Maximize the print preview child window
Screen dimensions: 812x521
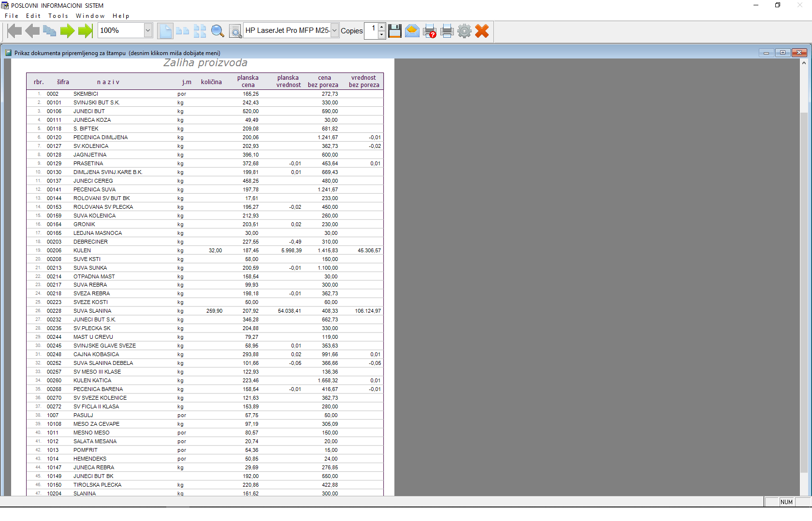tap(783, 53)
